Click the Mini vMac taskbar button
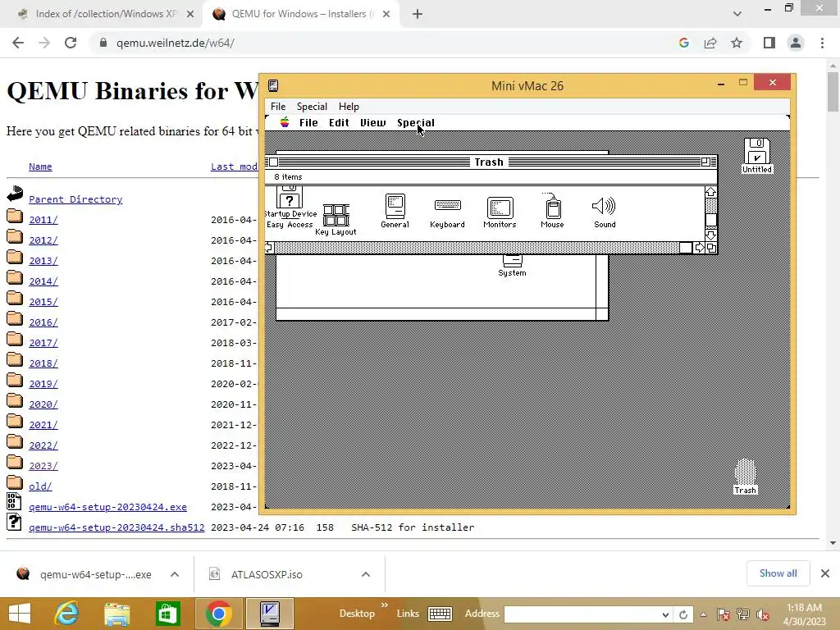This screenshot has height=630, width=840. pyautogui.click(x=269, y=614)
